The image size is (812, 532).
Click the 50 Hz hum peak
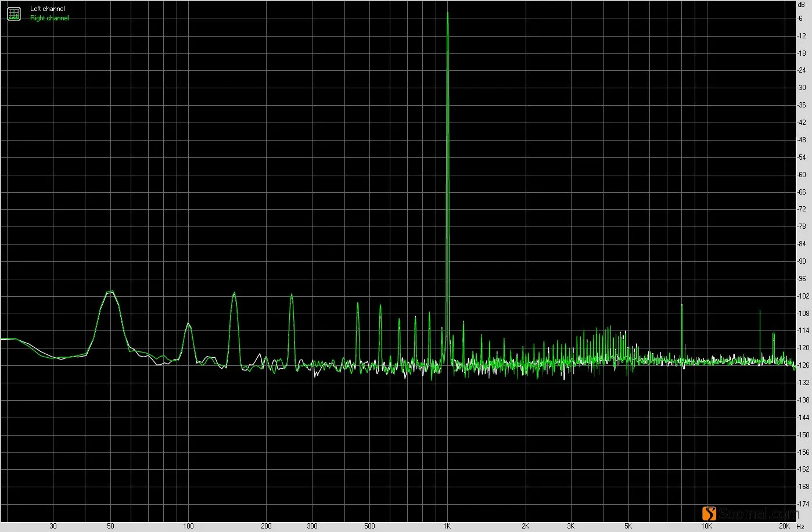coord(110,292)
